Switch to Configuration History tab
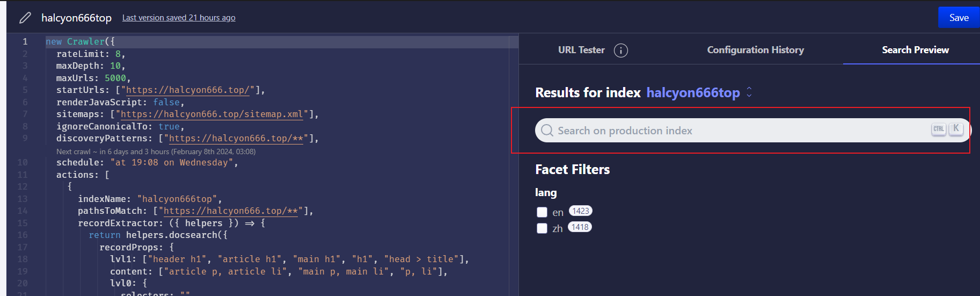This screenshot has height=296, width=980. click(755, 50)
